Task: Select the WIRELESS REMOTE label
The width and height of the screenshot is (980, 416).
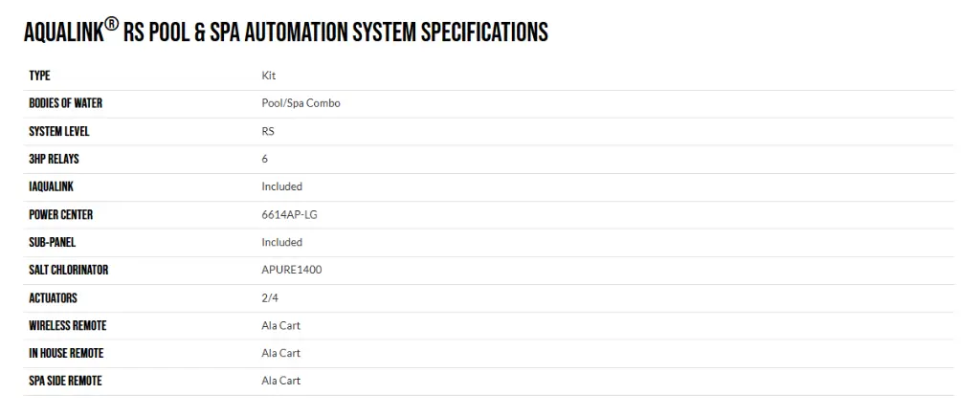Action: click(x=68, y=325)
